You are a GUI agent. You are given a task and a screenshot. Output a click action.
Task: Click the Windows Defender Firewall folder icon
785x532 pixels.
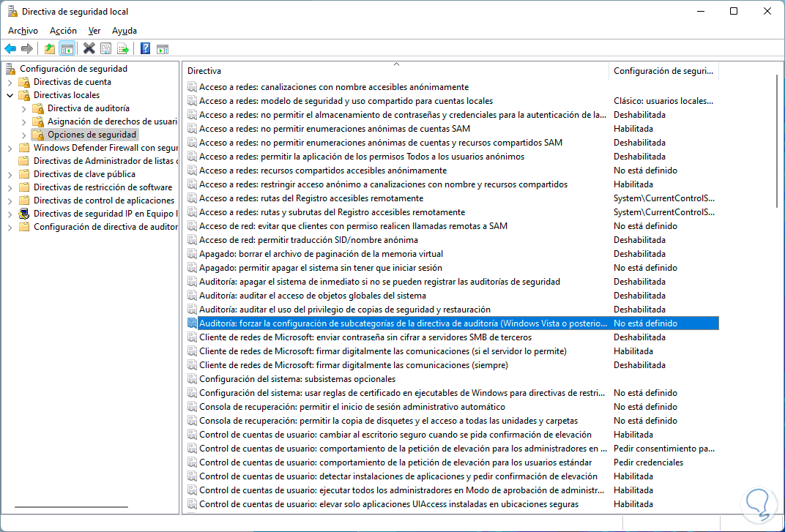(x=24, y=148)
